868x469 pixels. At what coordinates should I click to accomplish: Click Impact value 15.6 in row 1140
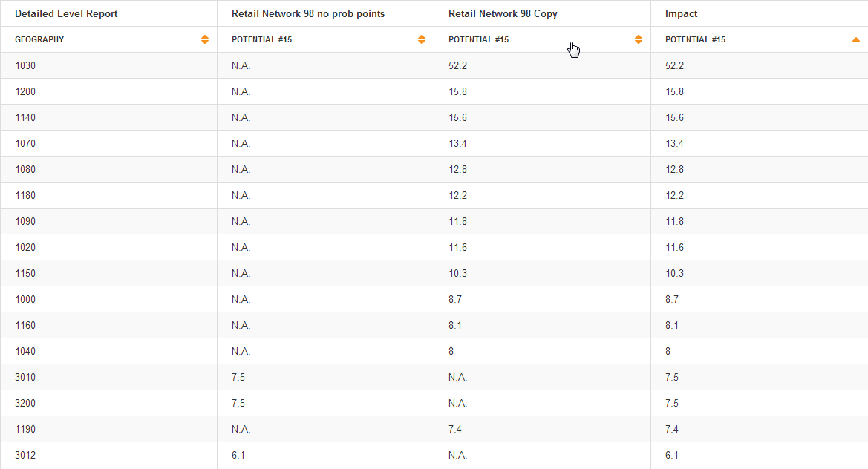[675, 118]
